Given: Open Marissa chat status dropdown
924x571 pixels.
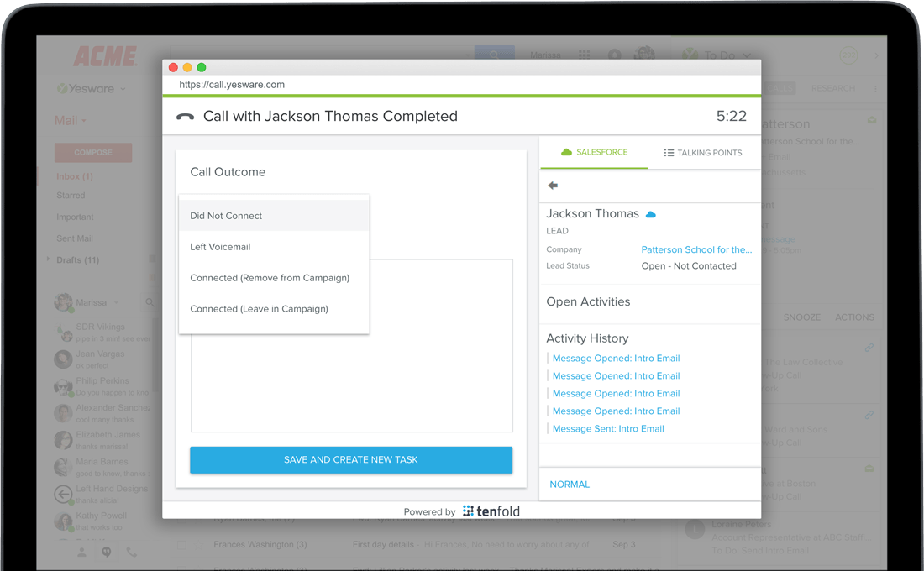Looking at the screenshot, I should [x=116, y=302].
